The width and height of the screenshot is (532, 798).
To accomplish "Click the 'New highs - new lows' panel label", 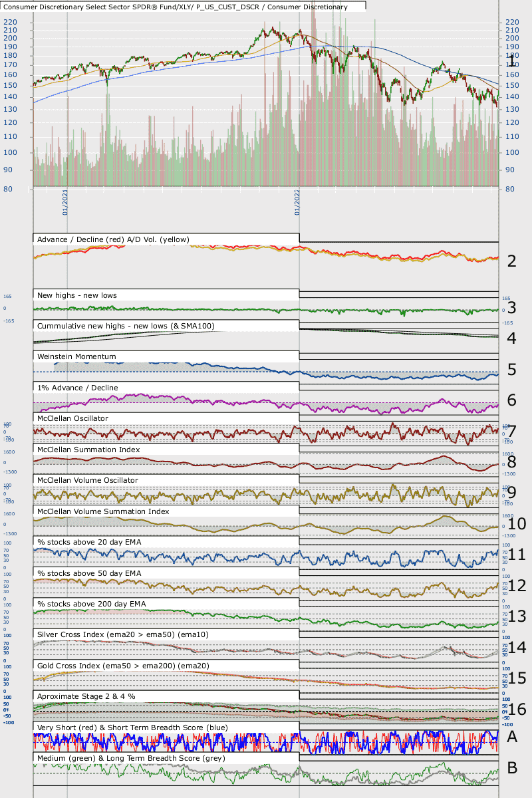I will (76, 295).
